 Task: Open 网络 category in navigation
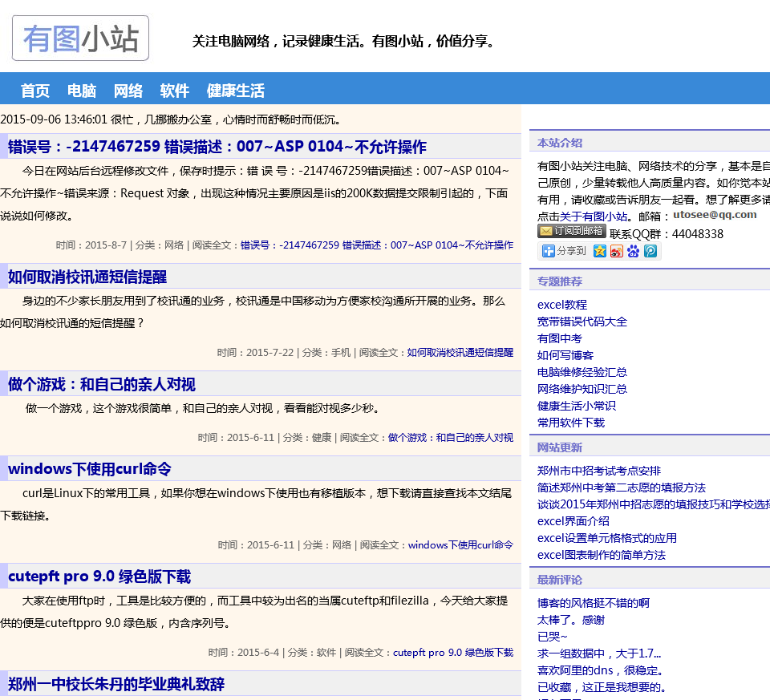pyautogui.click(x=128, y=91)
